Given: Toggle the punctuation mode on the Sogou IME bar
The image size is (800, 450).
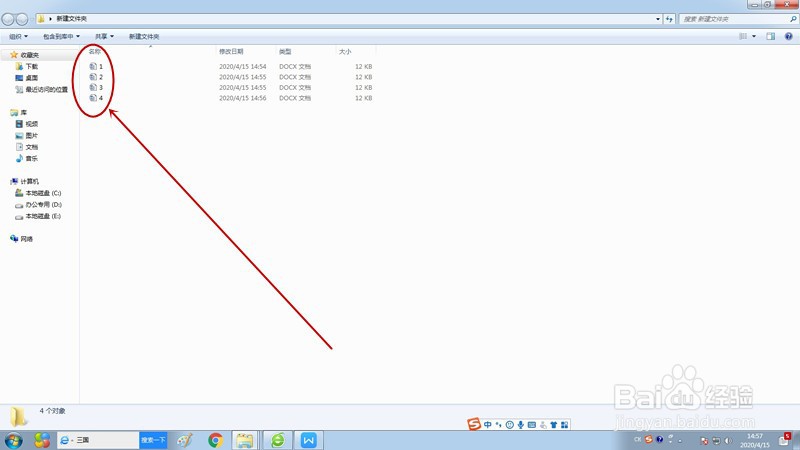Looking at the screenshot, I should point(498,424).
